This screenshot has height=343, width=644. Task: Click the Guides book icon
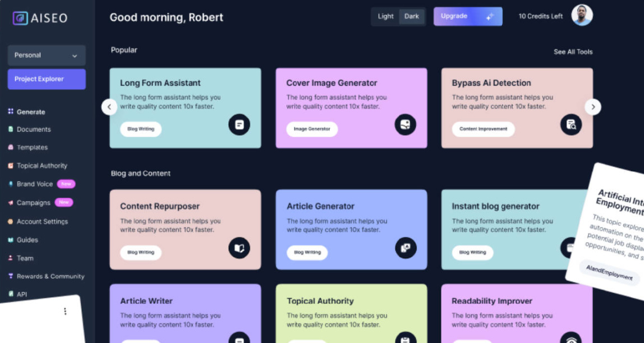[11, 240]
